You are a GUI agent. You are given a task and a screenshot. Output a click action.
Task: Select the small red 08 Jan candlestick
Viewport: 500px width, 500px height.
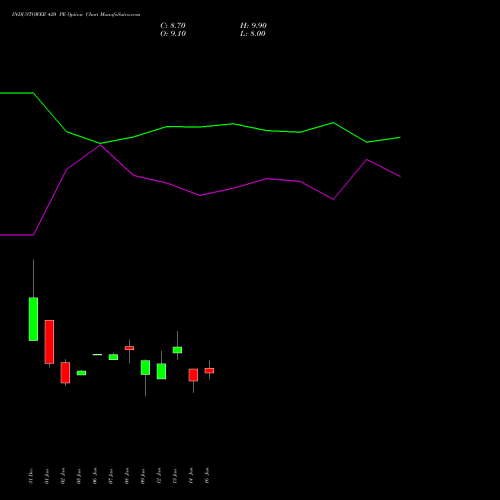click(129, 348)
